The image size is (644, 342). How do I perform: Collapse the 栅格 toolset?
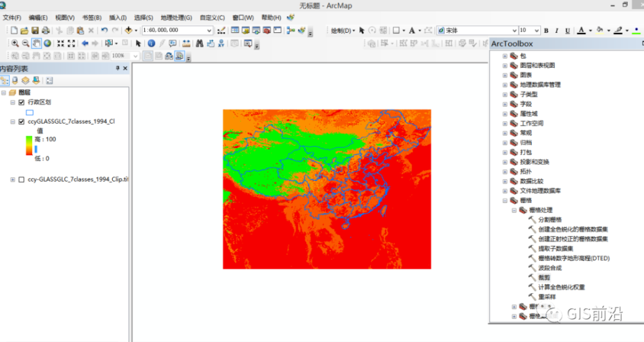(505, 200)
